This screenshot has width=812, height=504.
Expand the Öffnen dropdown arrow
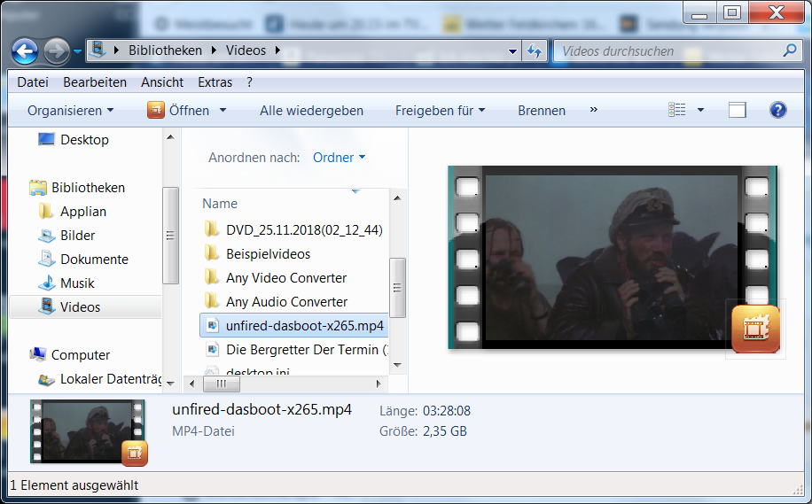pos(223,110)
